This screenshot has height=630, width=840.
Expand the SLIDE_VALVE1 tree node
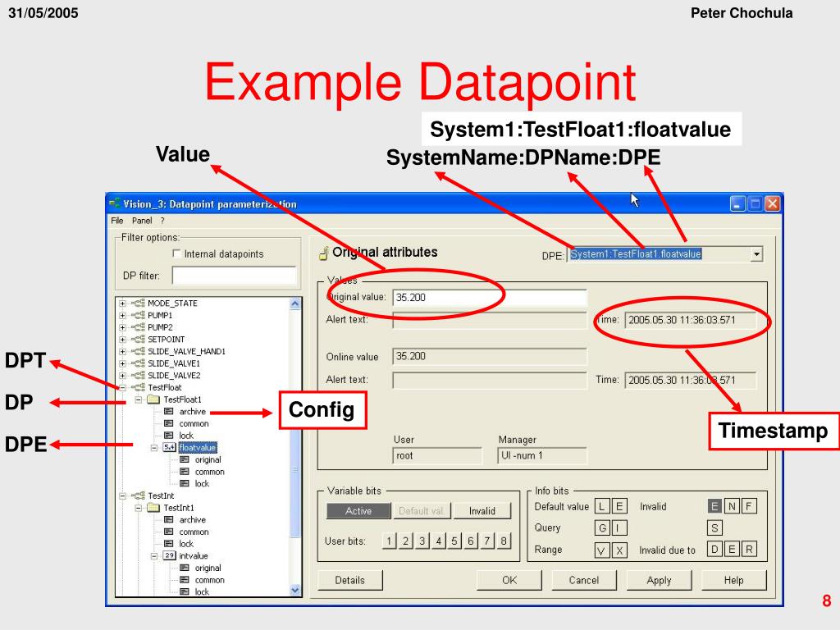pyautogui.click(x=123, y=363)
